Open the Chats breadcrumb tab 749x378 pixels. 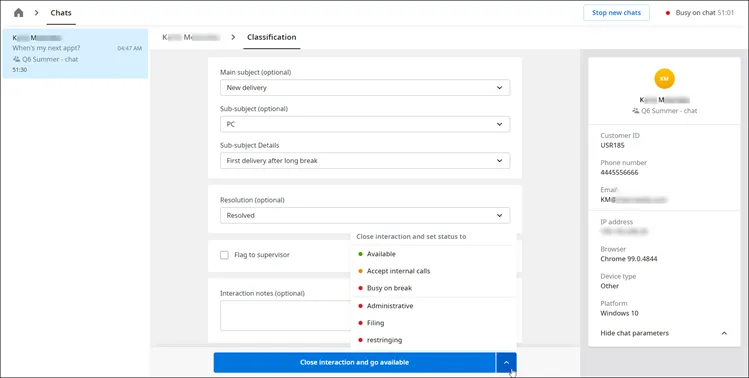coord(61,13)
